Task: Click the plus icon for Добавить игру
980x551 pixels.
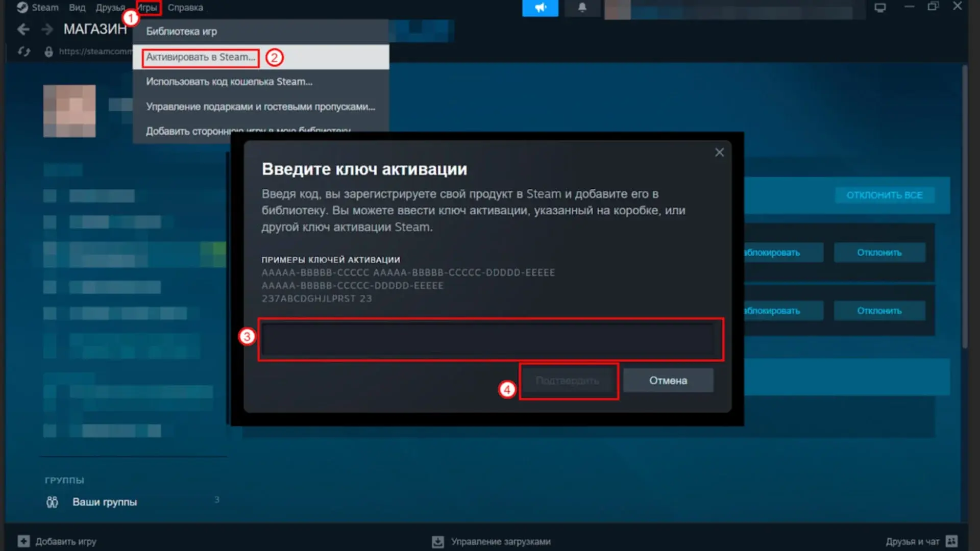Action: coord(23,541)
